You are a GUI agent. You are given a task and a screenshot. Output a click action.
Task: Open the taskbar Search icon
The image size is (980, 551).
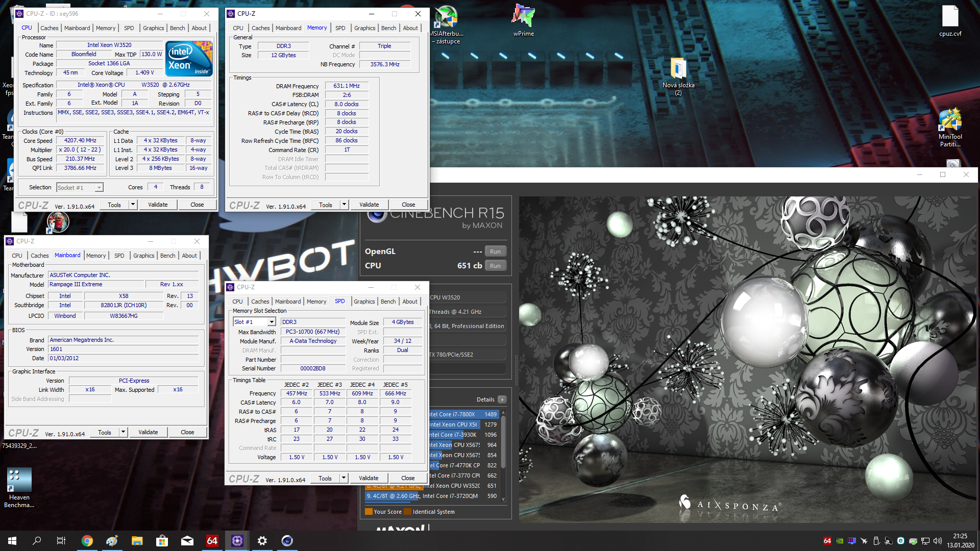coord(37,541)
